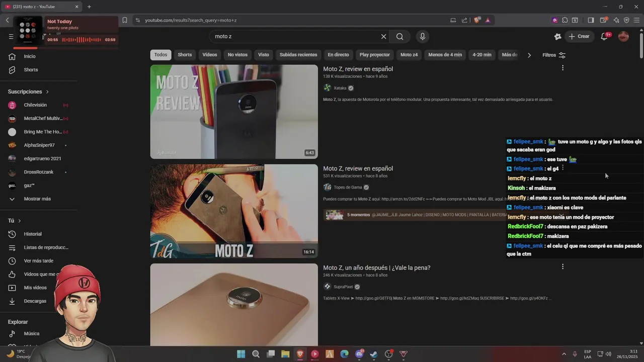
Task: Select the Moto z4 chip
Action: point(409,55)
